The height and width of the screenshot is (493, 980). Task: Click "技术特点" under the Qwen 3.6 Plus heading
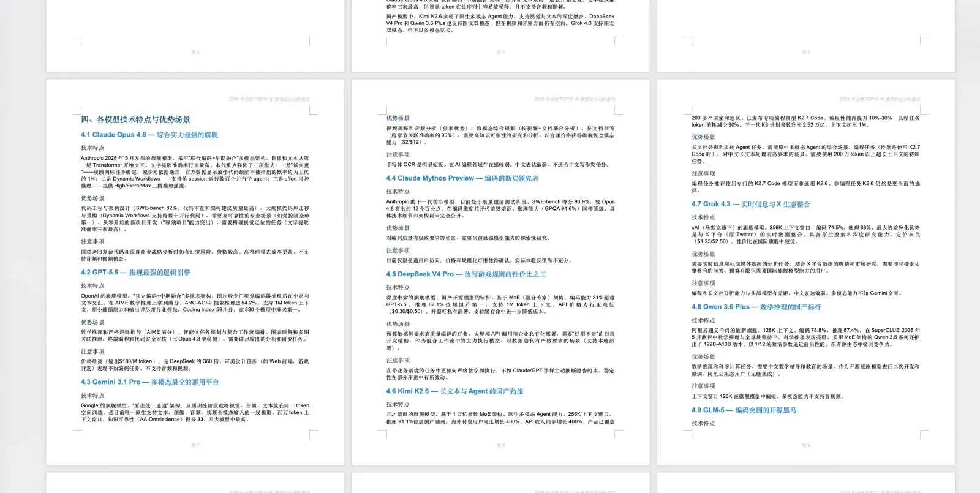(703, 320)
